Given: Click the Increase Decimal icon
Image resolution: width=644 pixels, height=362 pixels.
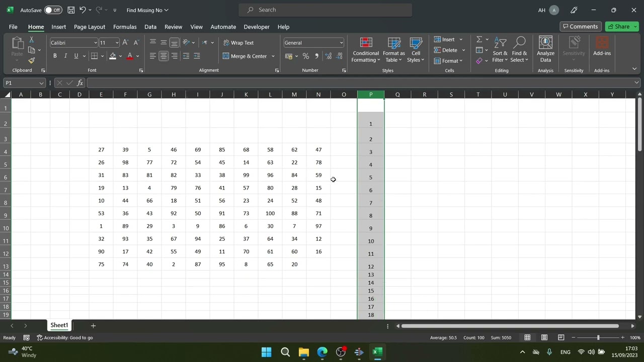Looking at the screenshot, I should click(328, 56).
